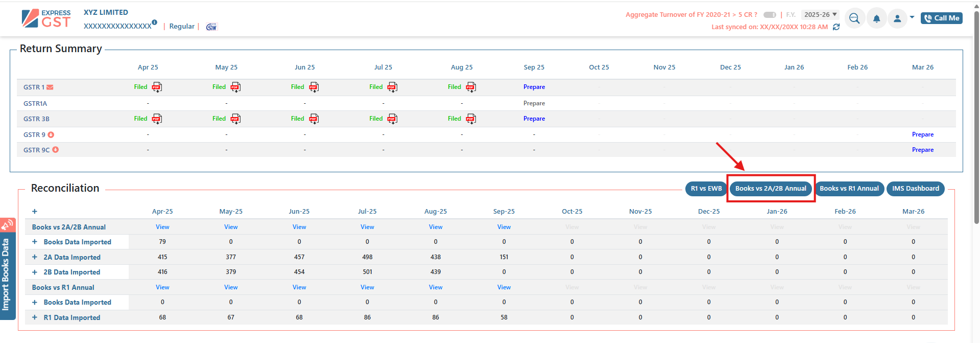The width and height of the screenshot is (980, 343).
Task: Open the Books vs 2A/2B Annual tab button
Action: pyautogui.click(x=771, y=189)
